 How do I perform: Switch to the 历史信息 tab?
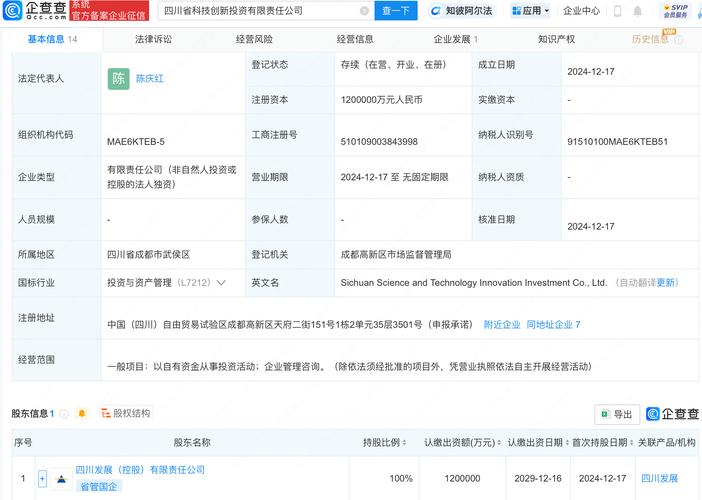point(650,39)
